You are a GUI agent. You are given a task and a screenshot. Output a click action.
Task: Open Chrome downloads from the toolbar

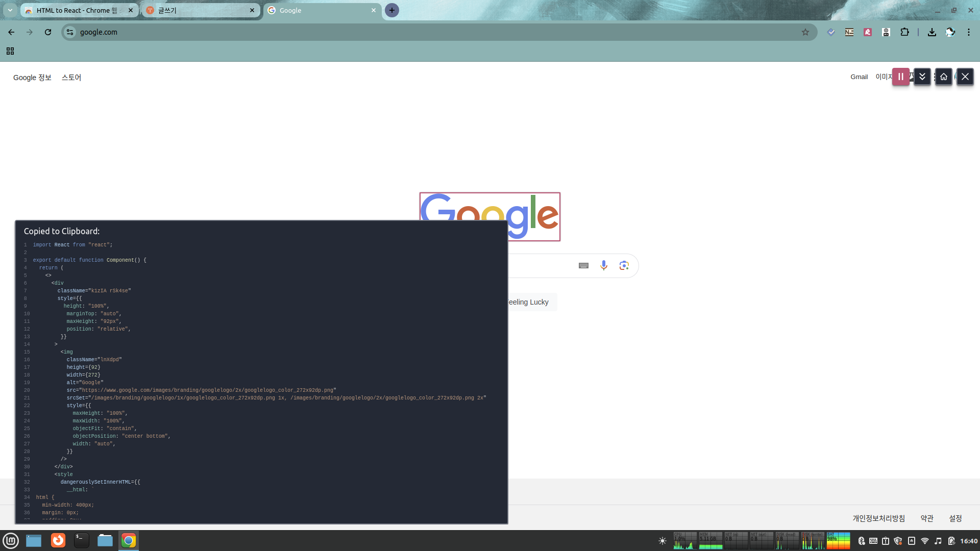pos(932,32)
